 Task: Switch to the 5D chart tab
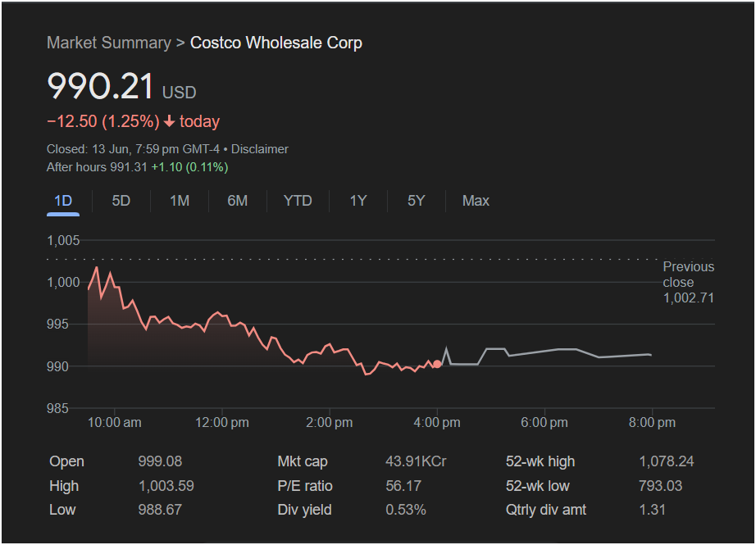[x=121, y=201]
